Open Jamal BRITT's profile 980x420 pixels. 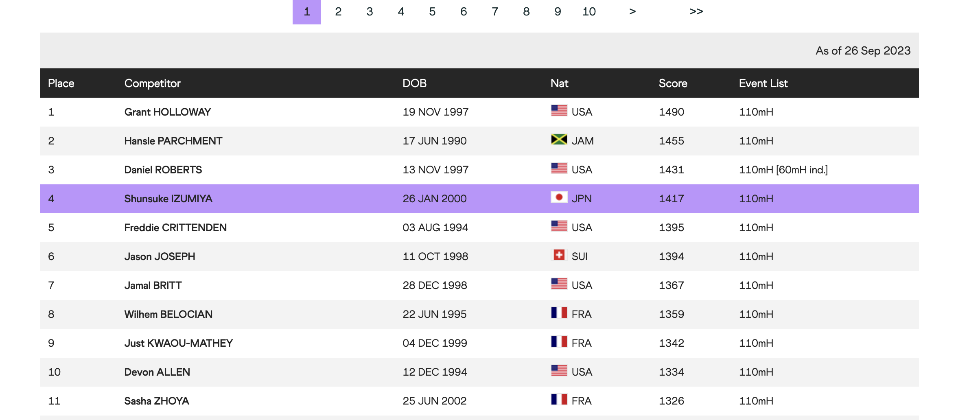pyautogui.click(x=153, y=285)
